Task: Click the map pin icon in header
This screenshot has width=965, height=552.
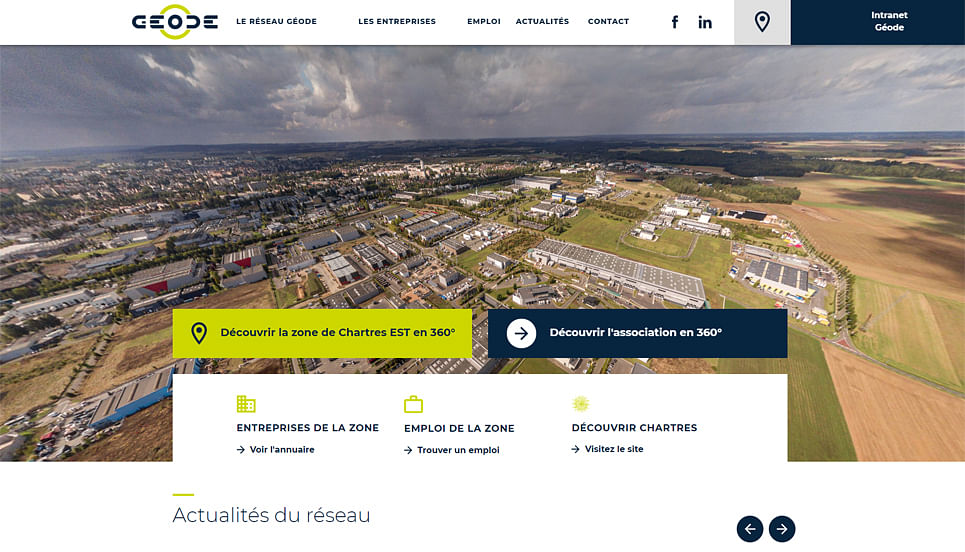Action: [762, 22]
